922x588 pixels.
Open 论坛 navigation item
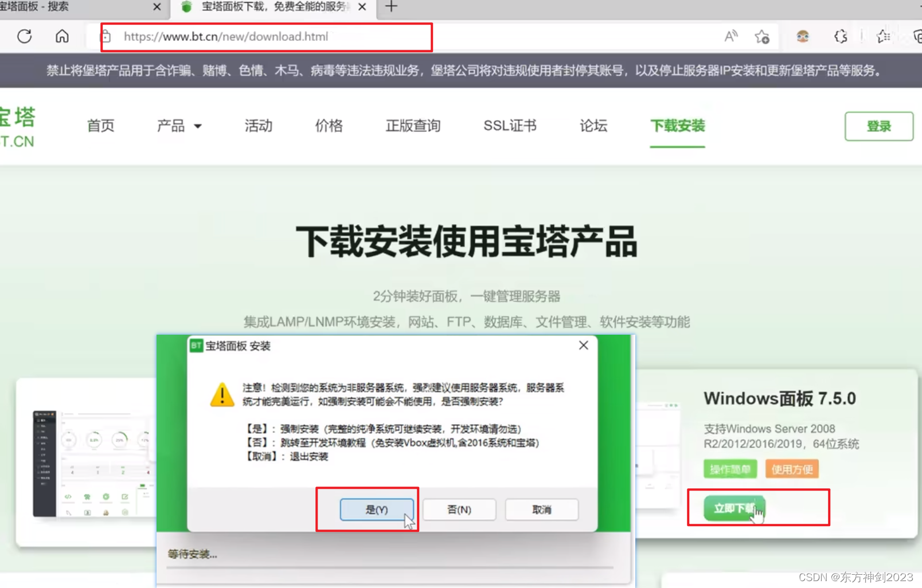593,126
